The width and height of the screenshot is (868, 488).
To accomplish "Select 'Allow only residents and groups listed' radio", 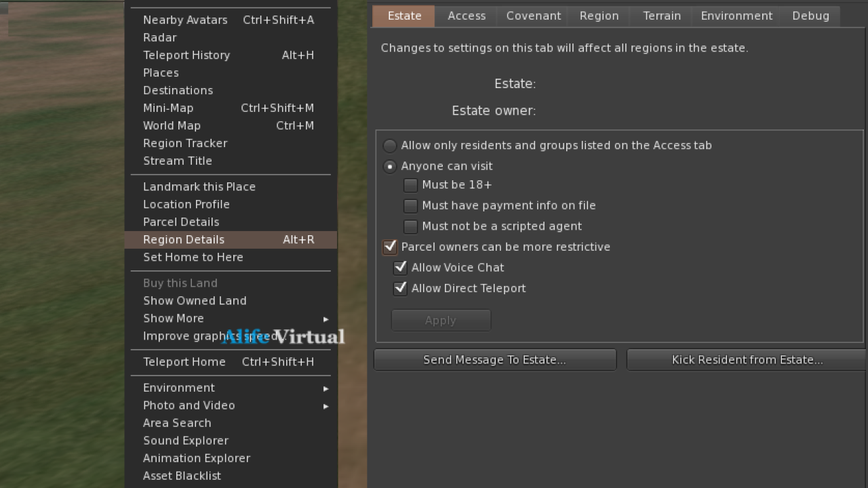I will (390, 146).
